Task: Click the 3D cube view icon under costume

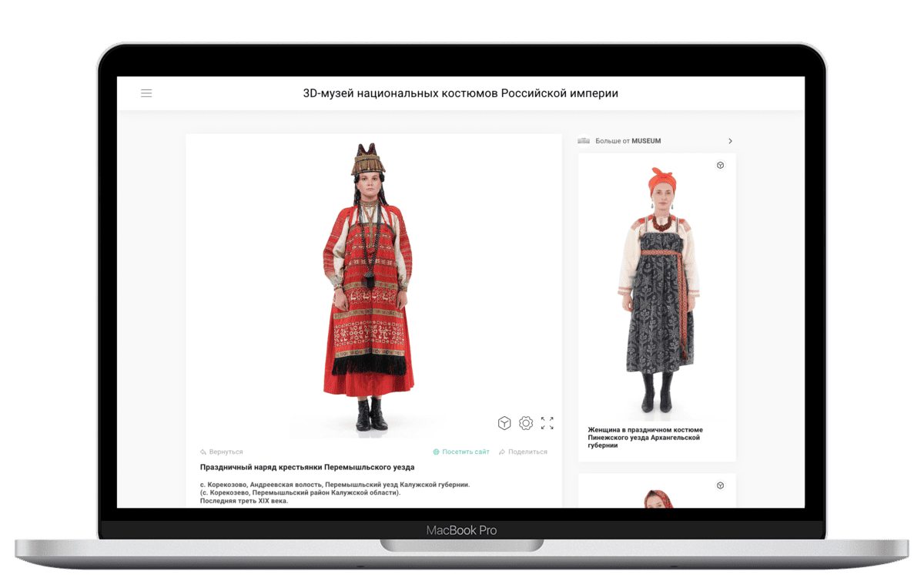Action: (504, 423)
